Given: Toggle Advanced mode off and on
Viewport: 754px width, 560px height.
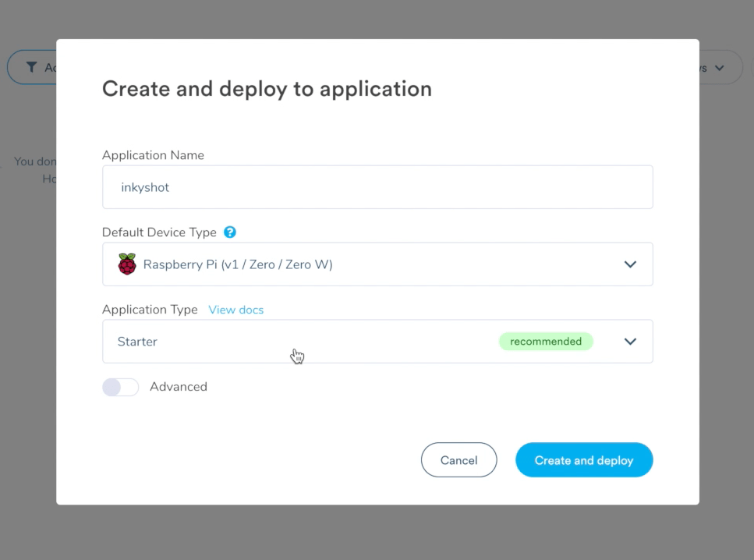Looking at the screenshot, I should [x=120, y=387].
